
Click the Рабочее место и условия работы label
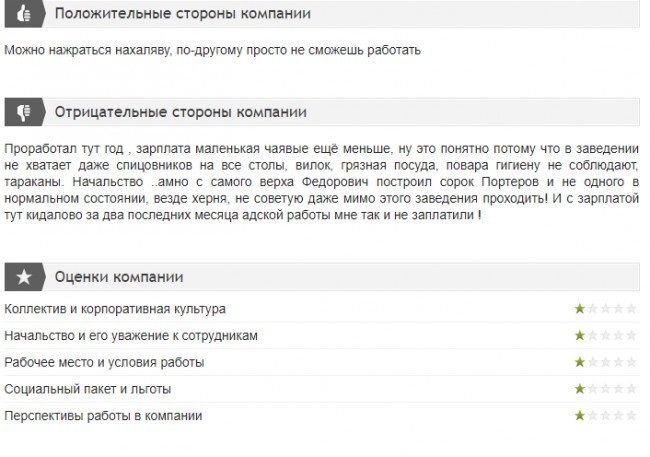tap(104, 361)
